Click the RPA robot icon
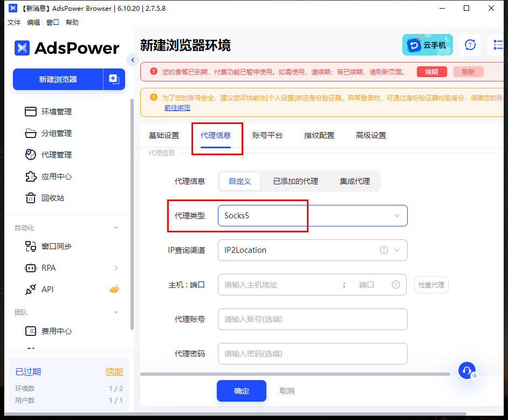The height and width of the screenshot is (420, 508). (31, 268)
